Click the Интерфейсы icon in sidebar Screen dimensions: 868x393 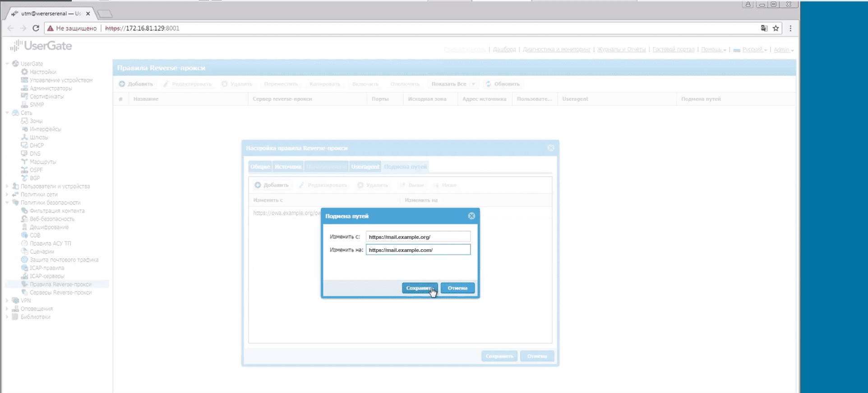tap(25, 129)
